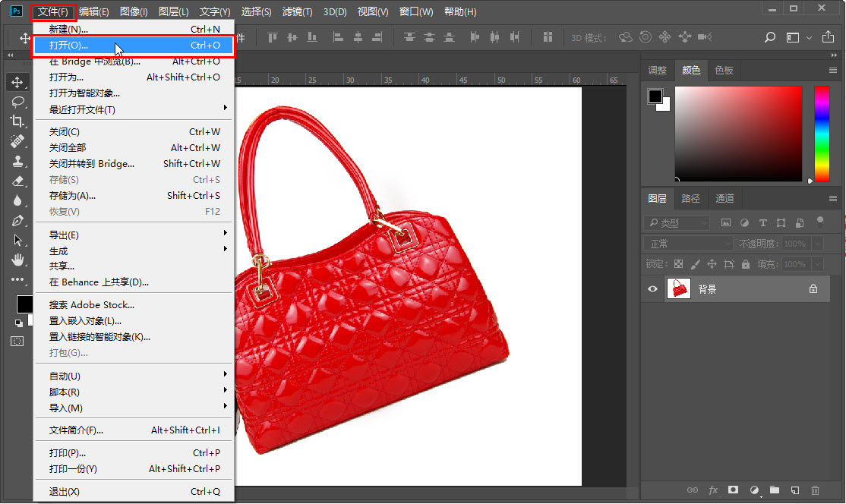Select the Clone Stamp tool
Image resolution: width=846 pixels, height=504 pixels.
17,161
